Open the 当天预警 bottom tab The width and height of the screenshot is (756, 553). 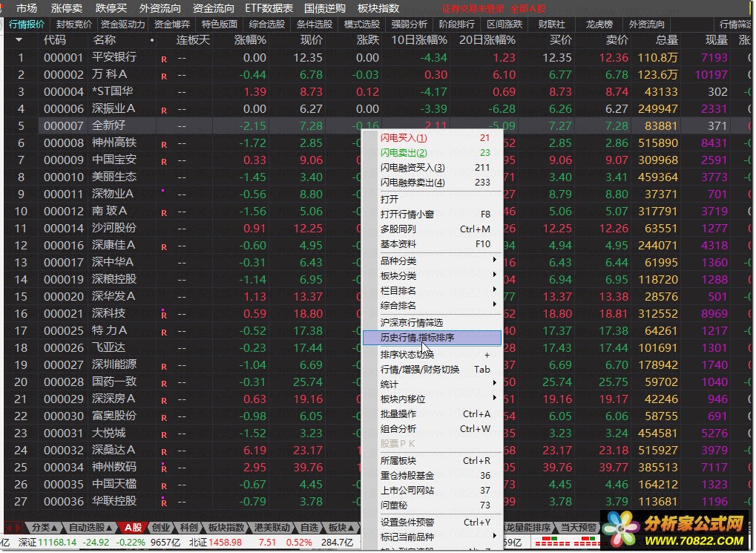(x=578, y=528)
